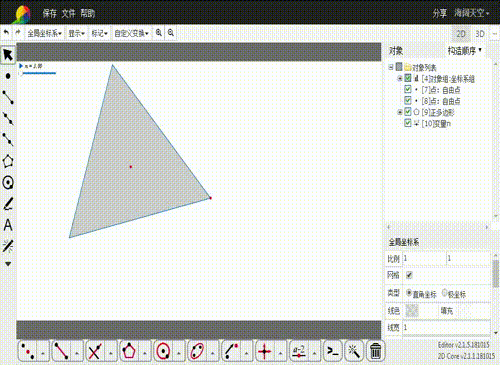
Task: Click the 线宽 line width input field
Action: (446, 327)
